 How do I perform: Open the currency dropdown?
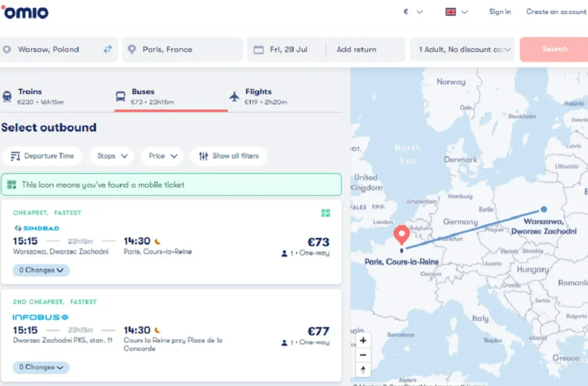[413, 12]
